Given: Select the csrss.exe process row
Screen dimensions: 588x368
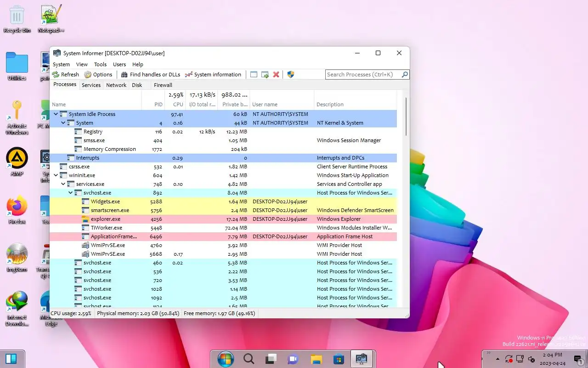Looking at the screenshot, I should (x=223, y=167).
